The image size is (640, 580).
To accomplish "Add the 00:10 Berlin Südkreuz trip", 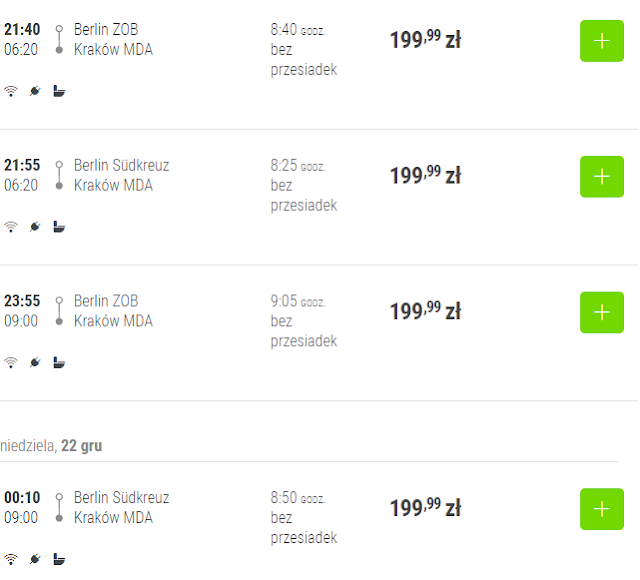I will (x=601, y=509).
